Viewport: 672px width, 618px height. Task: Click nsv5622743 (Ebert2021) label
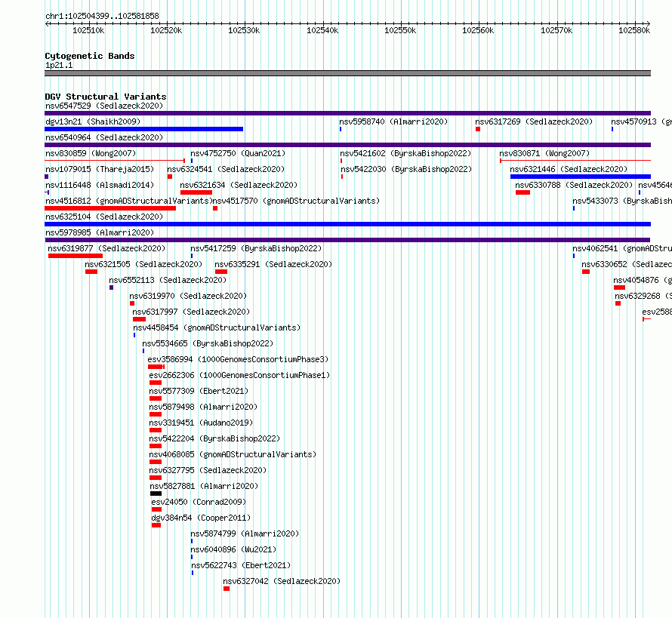tap(241, 565)
